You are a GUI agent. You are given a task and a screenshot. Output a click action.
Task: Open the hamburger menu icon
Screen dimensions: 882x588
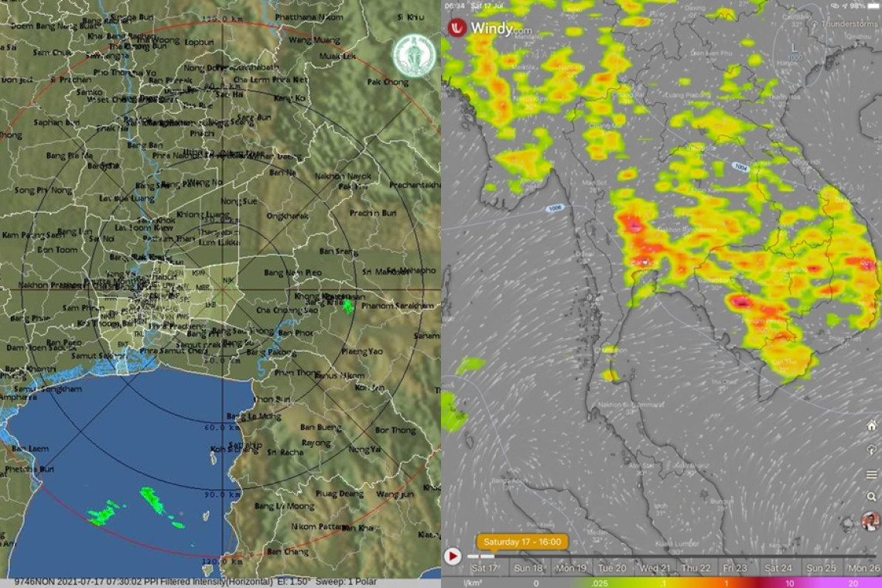[871, 474]
